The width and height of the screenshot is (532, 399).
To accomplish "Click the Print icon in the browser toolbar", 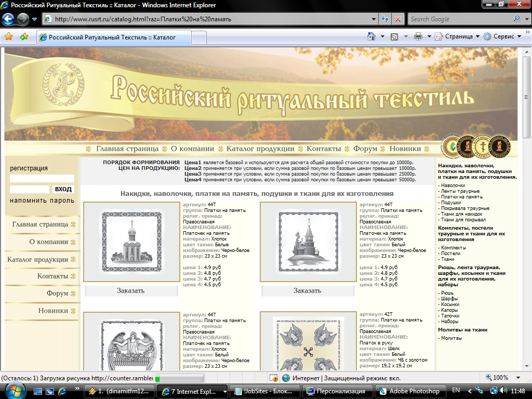I will coord(418,36).
